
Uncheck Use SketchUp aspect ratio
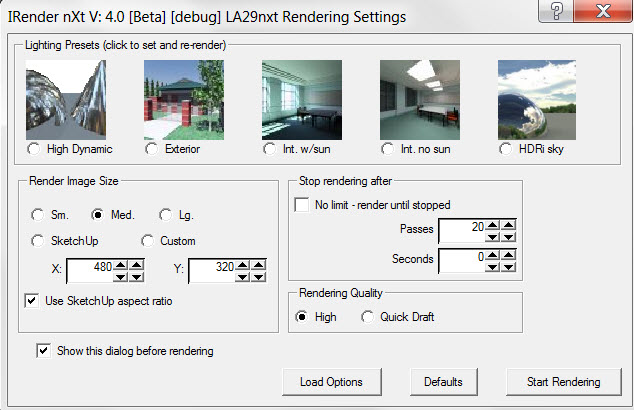(32, 301)
